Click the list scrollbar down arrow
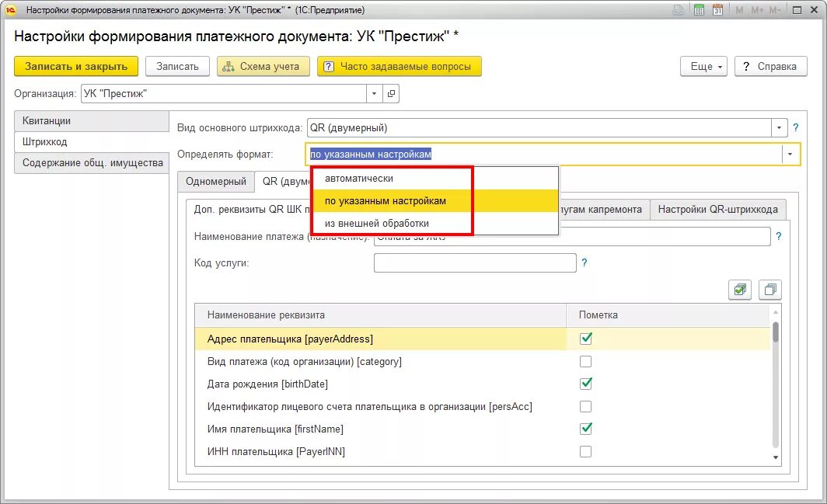 776,457
